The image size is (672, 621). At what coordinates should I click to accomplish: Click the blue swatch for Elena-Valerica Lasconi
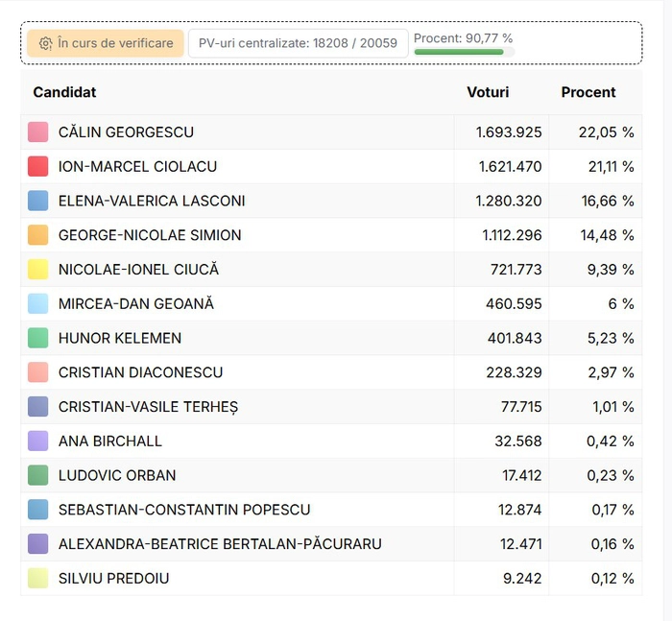coord(38,201)
